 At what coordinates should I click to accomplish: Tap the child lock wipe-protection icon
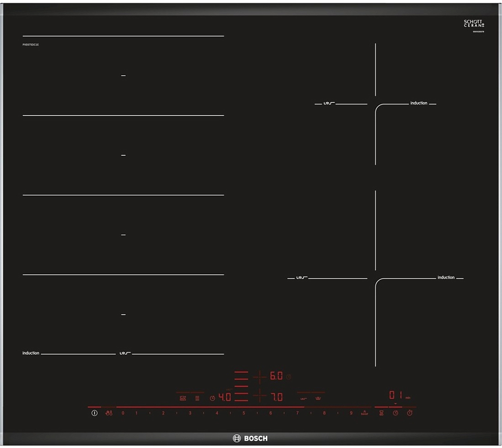108,413
